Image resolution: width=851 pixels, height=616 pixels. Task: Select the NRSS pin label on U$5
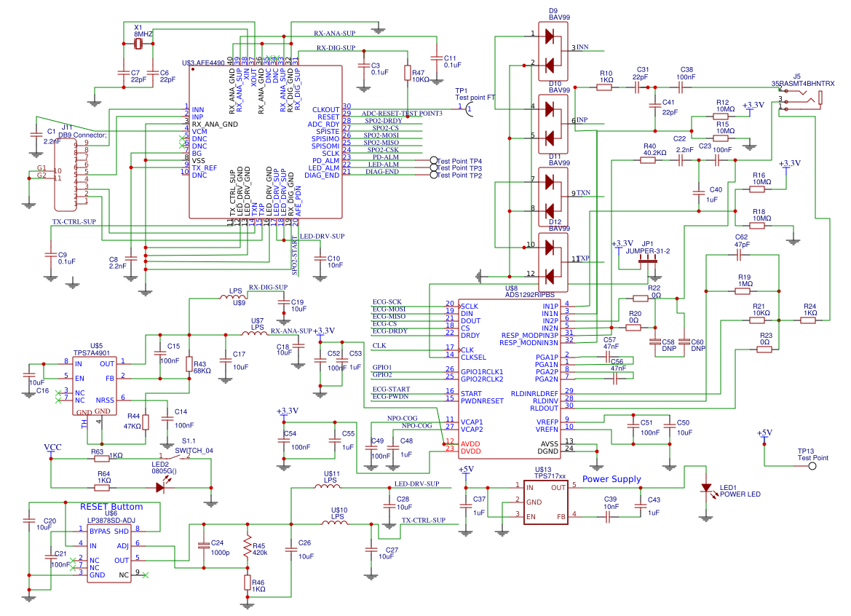[x=105, y=400]
